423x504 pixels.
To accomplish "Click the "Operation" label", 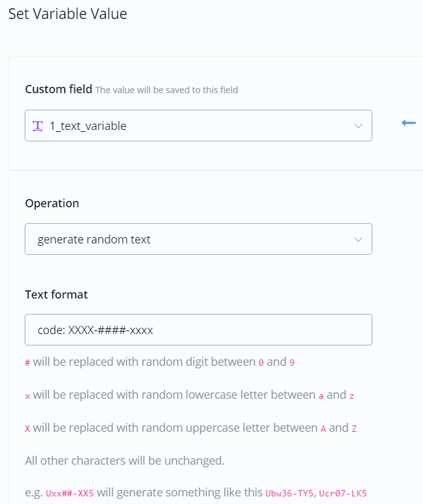I will coord(52,204).
